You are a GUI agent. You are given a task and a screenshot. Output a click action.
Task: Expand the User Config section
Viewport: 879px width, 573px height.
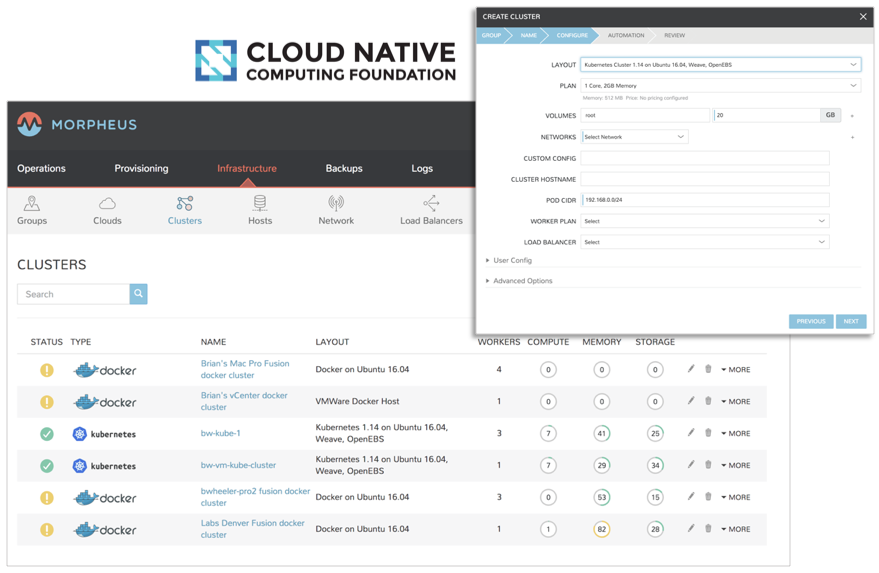(x=508, y=260)
